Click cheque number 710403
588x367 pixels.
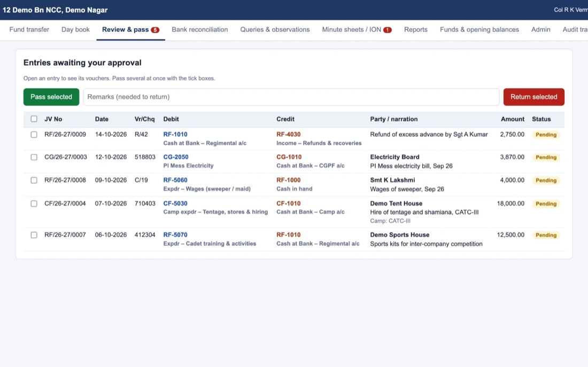point(145,203)
